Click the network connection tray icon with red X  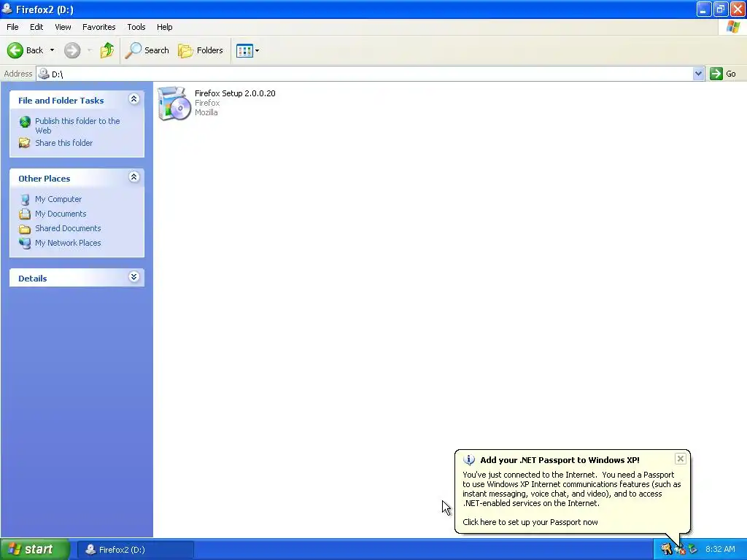pyautogui.click(x=680, y=550)
